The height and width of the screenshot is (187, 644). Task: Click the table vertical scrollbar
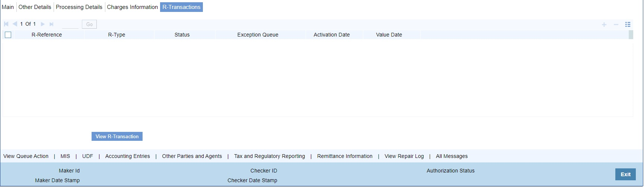pos(631,35)
